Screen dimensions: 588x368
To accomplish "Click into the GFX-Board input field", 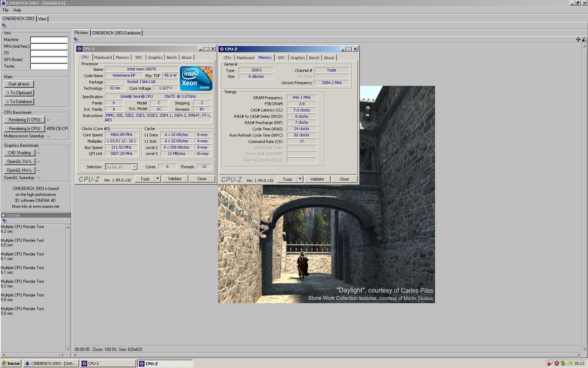I will (x=49, y=60).
